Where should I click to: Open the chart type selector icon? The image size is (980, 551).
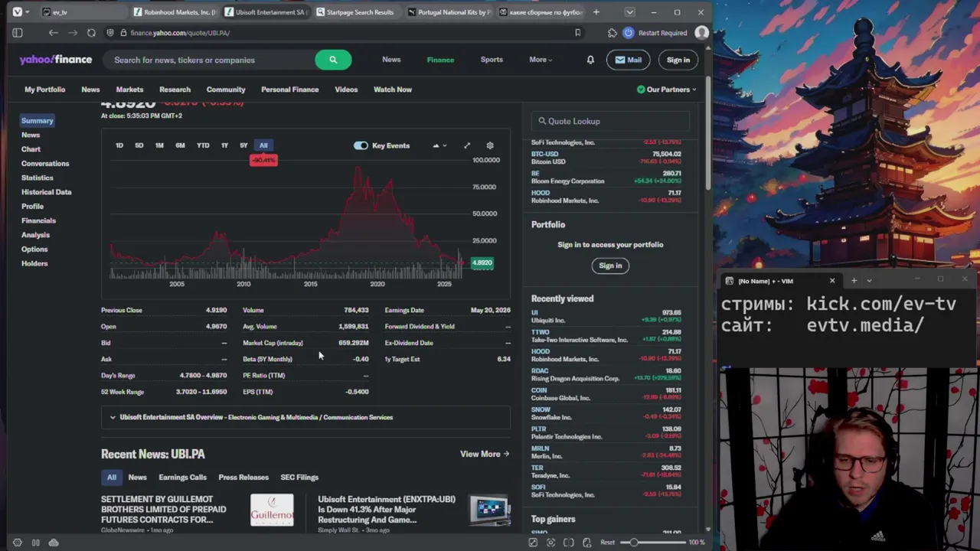[439, 145]
